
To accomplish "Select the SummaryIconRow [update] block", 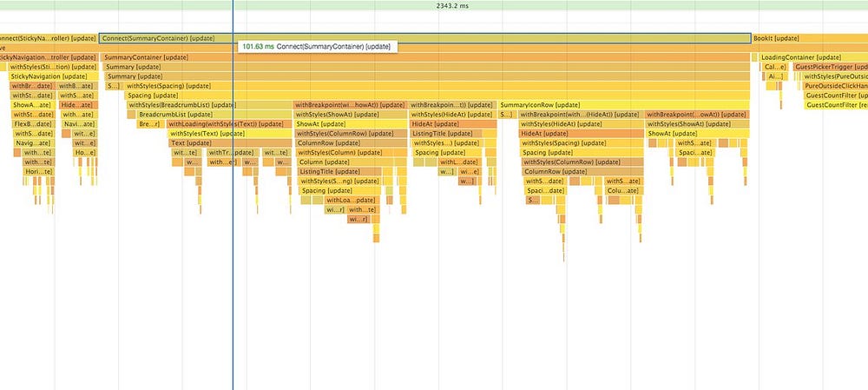I will [x=624, y=105].
